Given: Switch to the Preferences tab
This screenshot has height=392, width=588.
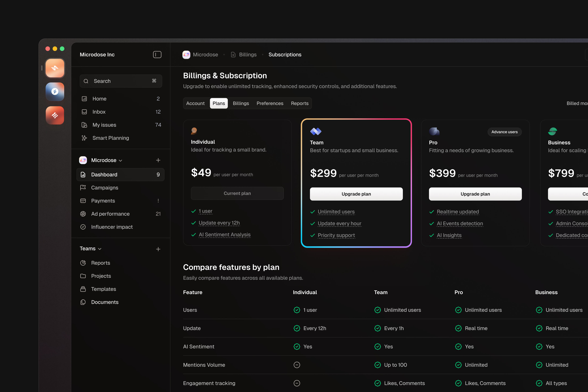Looking at the screenshot, I should (x=270, y=103).
